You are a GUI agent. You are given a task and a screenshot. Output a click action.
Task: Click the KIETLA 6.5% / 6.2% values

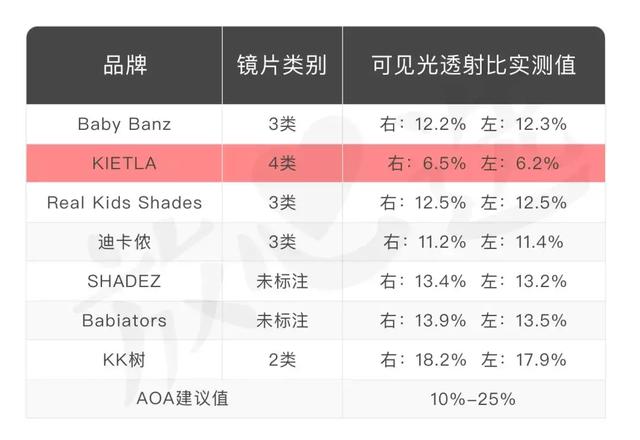point(474,163)
